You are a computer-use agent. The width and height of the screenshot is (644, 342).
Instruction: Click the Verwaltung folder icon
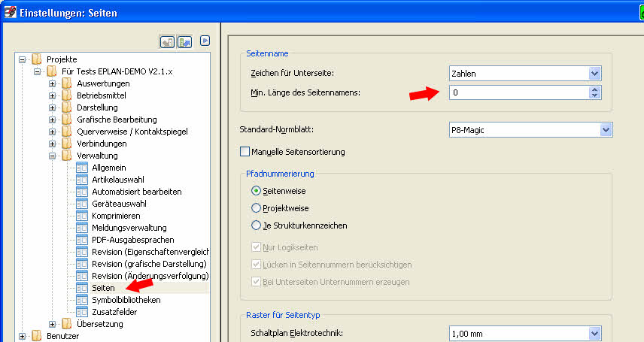[67, 155]
